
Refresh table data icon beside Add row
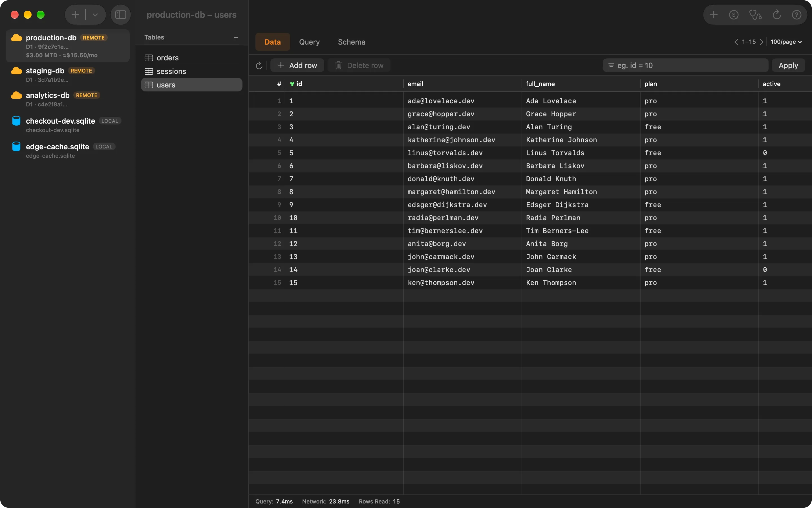[259, 65]
